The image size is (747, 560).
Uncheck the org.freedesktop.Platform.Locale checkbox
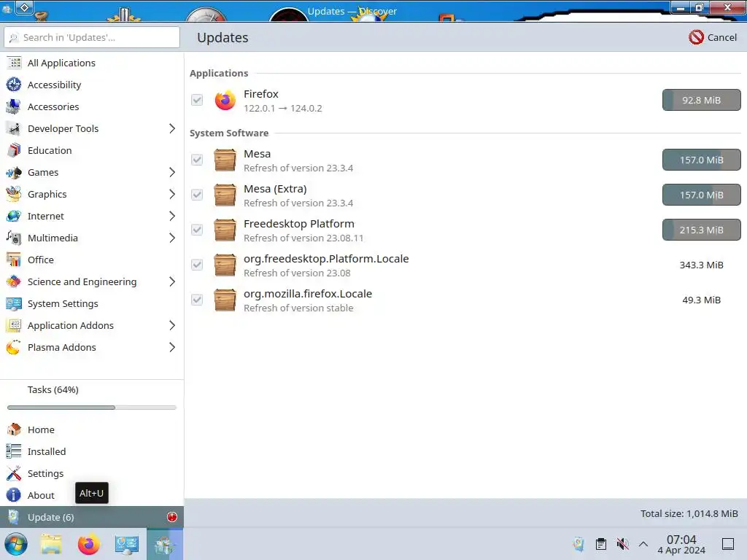[x=197, y=265]
